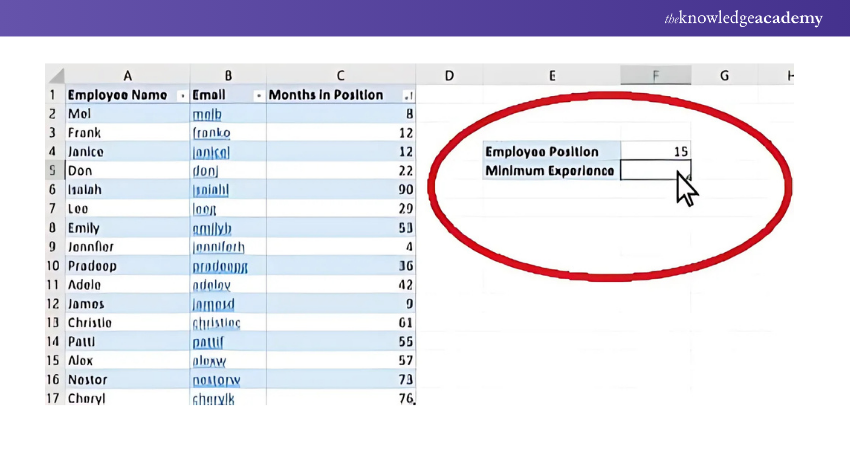Select column D header
The width and height of the screenshot is (850, 450).
point(448,76)
